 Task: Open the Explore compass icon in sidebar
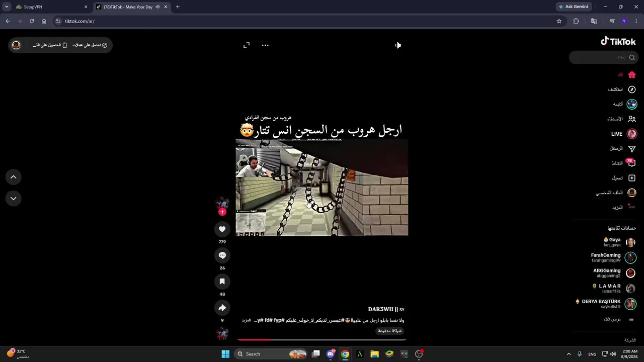pyautogui.click(x=632, y=89)
